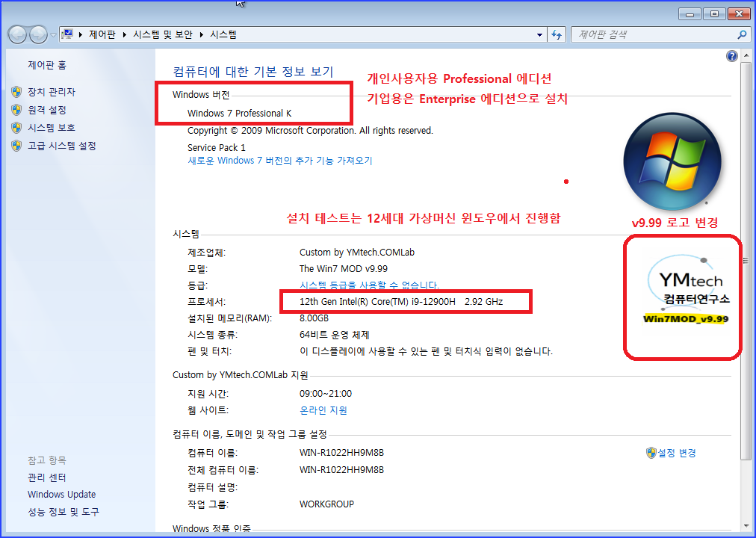The image size is (756, 538).
Task: Open 성능 정보 및 도구 under 참고 항목
Action: pos(63,512)
